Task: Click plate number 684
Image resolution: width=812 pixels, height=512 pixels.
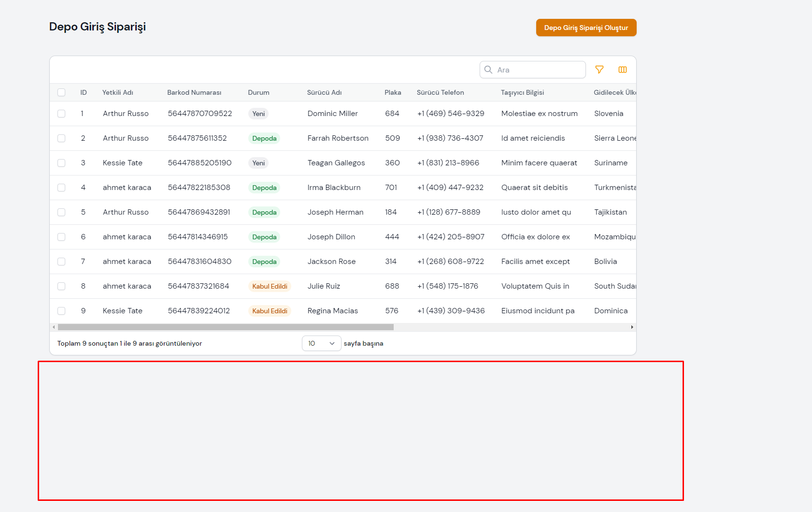Action: (392, 114)
